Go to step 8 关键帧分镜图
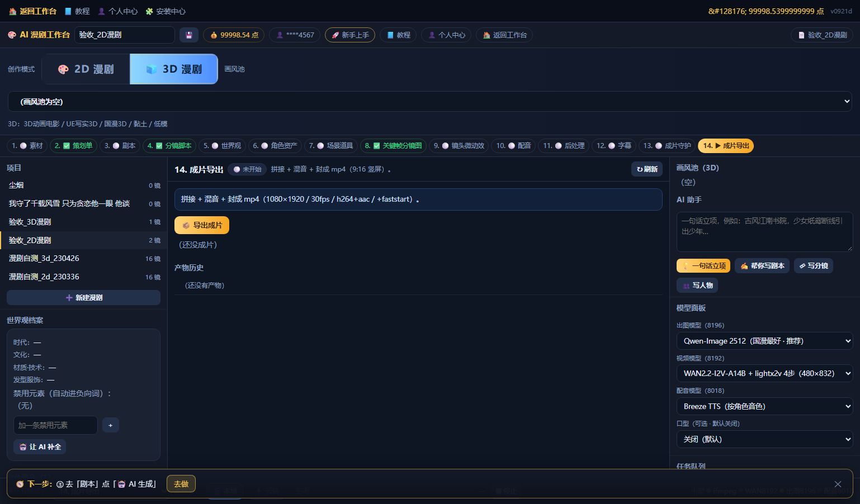Viewport: 860px width, 504px height. click(x=393, y=146)
